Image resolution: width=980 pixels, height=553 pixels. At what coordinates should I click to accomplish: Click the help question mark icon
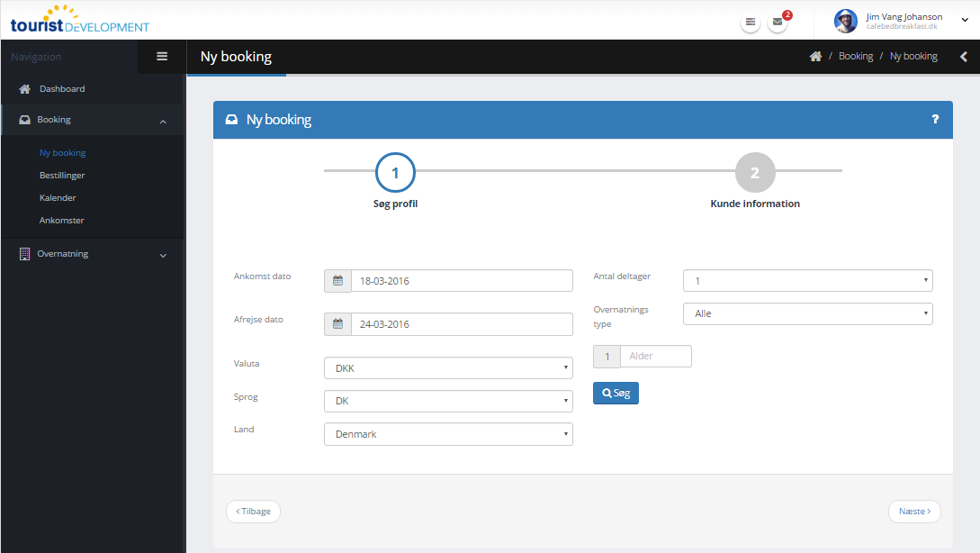coord(935,120)
